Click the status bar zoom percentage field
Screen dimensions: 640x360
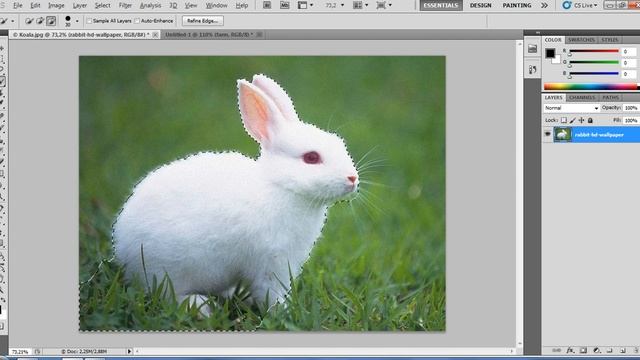click(20, 351)
